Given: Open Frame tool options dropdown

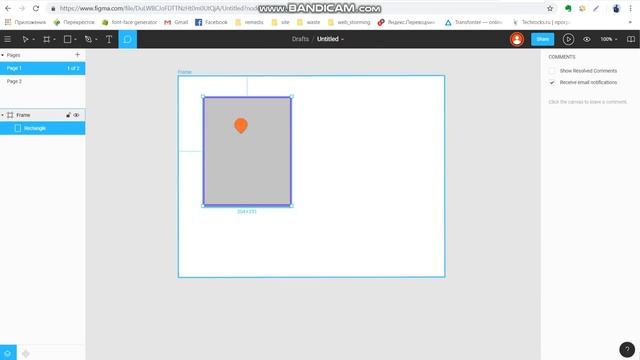Looking at the screenshot, I should click(54, 40).
